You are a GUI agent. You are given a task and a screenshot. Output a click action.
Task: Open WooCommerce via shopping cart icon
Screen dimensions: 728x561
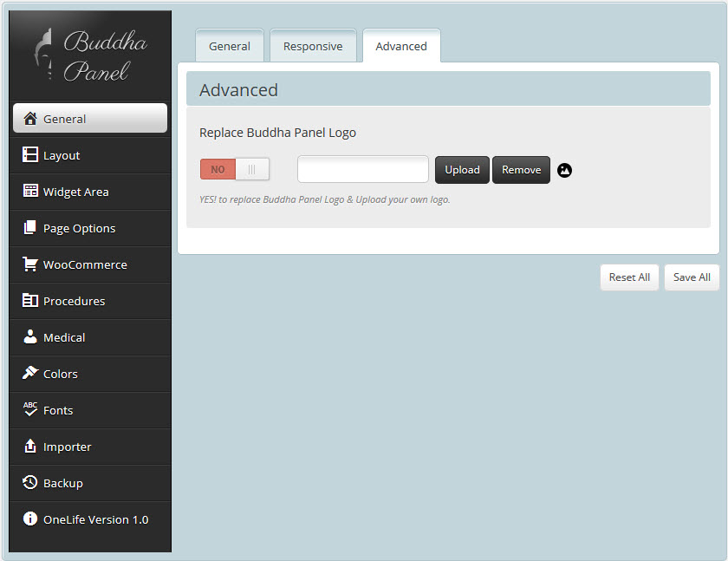(x=30, y=264)
